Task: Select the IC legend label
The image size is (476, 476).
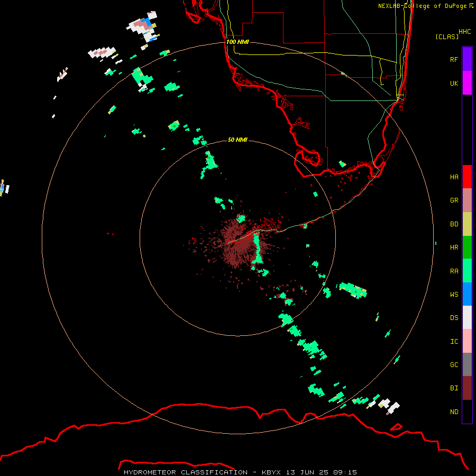Action: [454, 341]
